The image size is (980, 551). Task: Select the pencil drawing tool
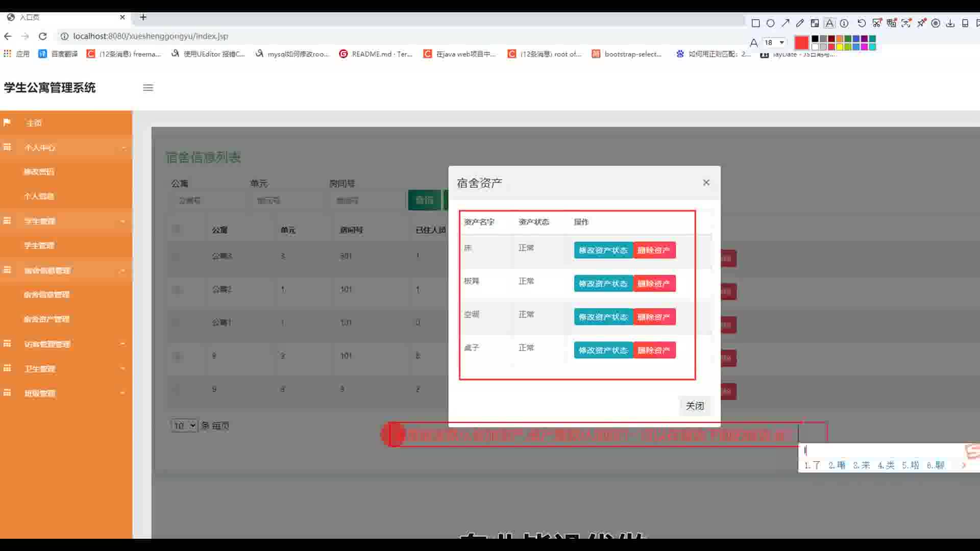tap(800, 23)
